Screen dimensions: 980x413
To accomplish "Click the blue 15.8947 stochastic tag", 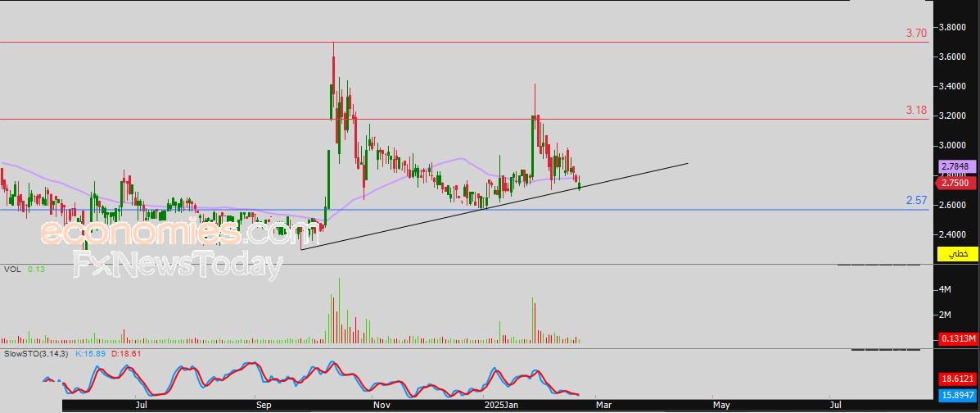I will 958,396.
